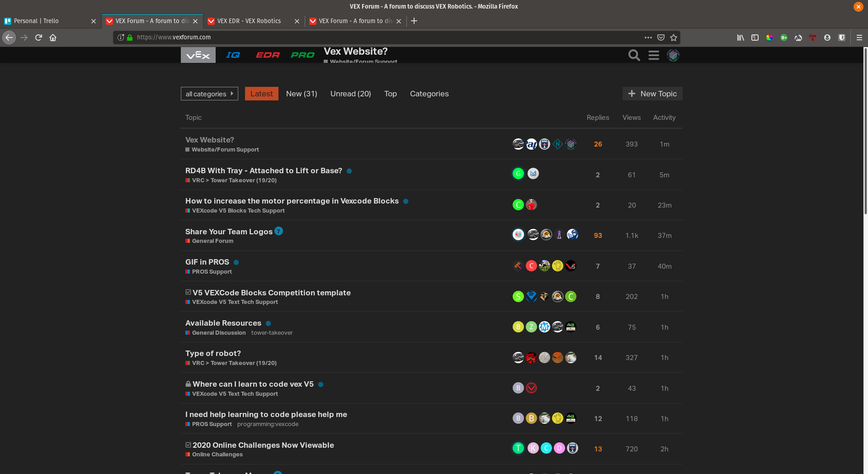Click the New Topic button
This screenshot has height=474, width=868.
(x=652, y=94)
